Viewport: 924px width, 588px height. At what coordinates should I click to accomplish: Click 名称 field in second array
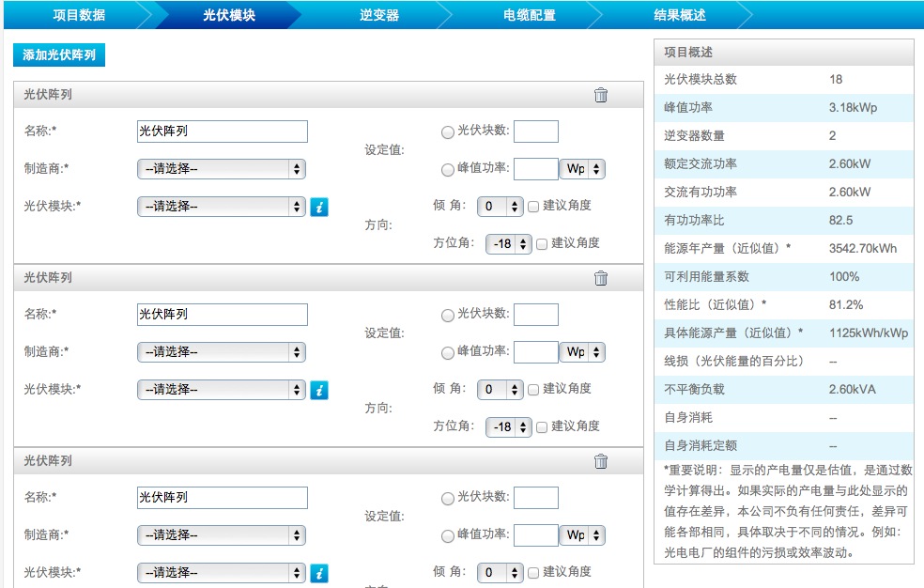(x=223, y=315)
